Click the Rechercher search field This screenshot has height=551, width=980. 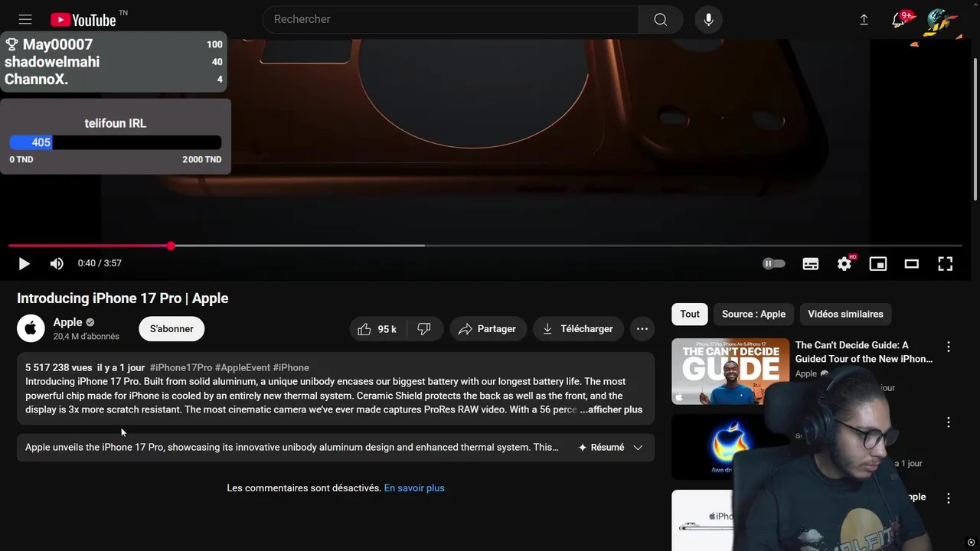(x=451, y=19)
